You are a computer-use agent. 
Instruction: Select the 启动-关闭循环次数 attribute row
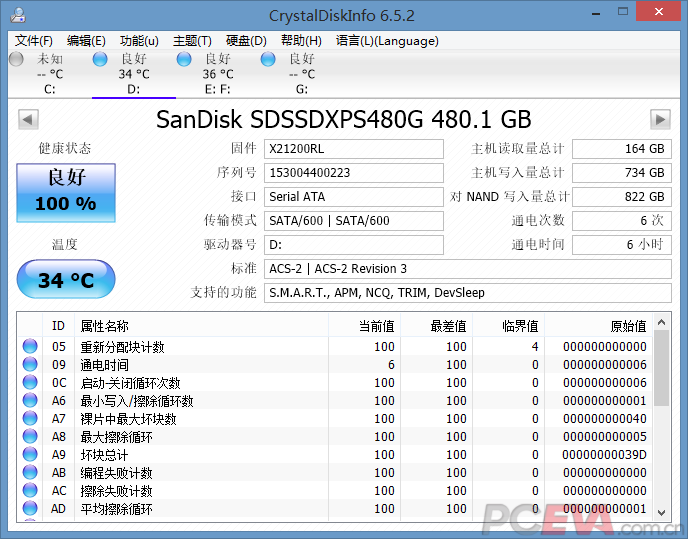click(336, 382)
